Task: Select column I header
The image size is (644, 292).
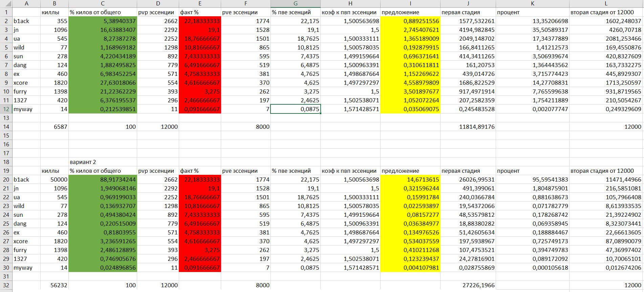Action: tap(410, 4)
